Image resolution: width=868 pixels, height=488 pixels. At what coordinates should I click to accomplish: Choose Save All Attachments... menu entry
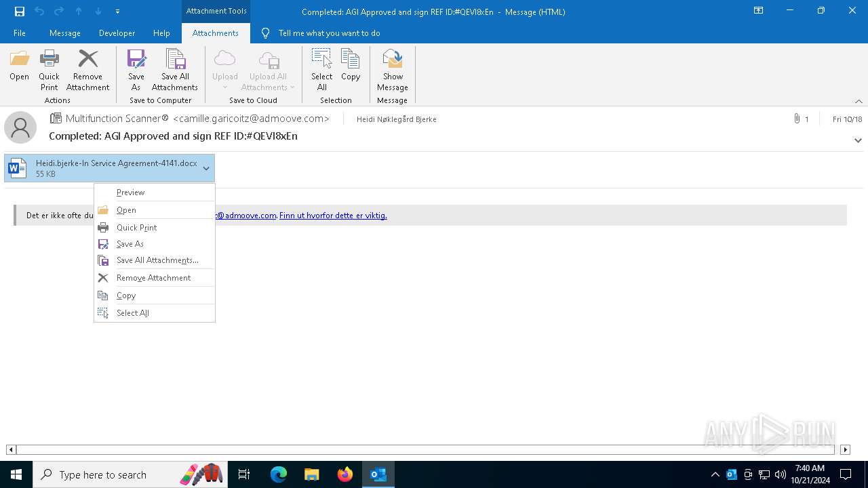(155, 260)
